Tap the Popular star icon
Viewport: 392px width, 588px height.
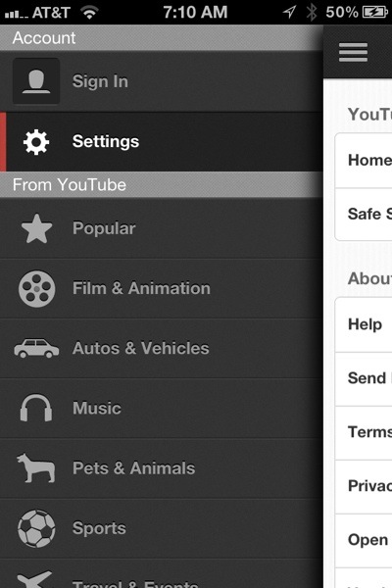(x=36, y=228)
